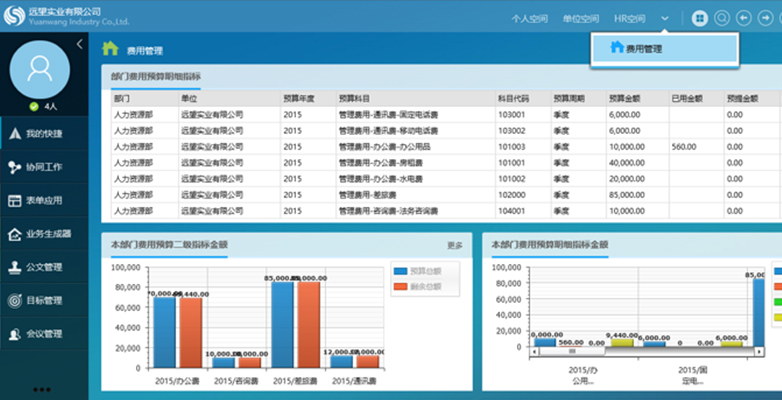Open 表单应用 form application module
The width and height of the screenshot is (782, 400).
pyautogui.click(x=42, y=200)
